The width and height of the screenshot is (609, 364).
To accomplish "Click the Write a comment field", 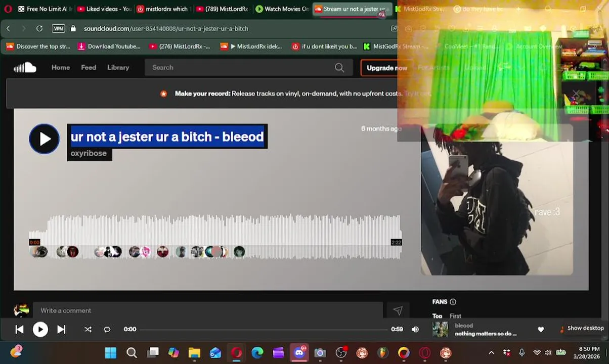I will pos(207,311).
